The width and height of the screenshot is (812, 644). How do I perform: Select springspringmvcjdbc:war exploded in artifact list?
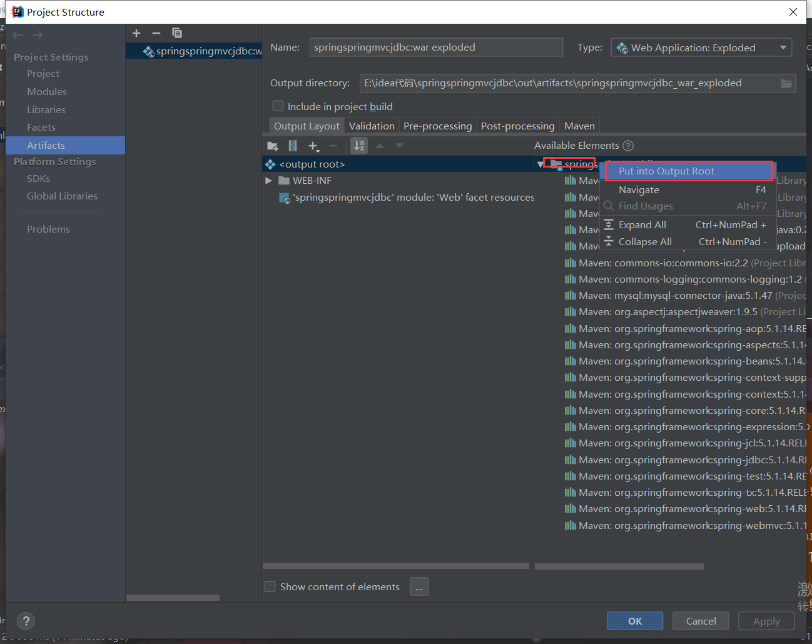click(194, 51)
